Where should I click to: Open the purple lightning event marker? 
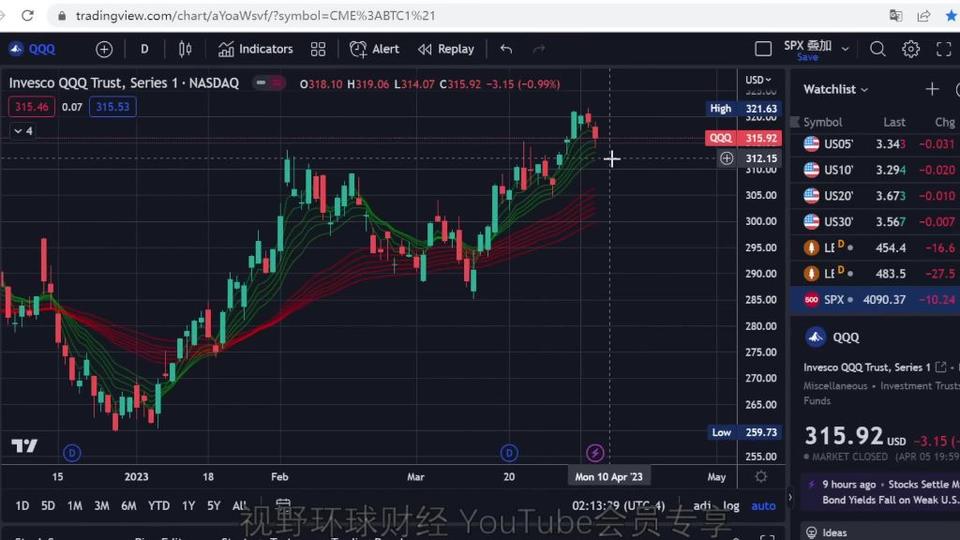coord(594,453)
